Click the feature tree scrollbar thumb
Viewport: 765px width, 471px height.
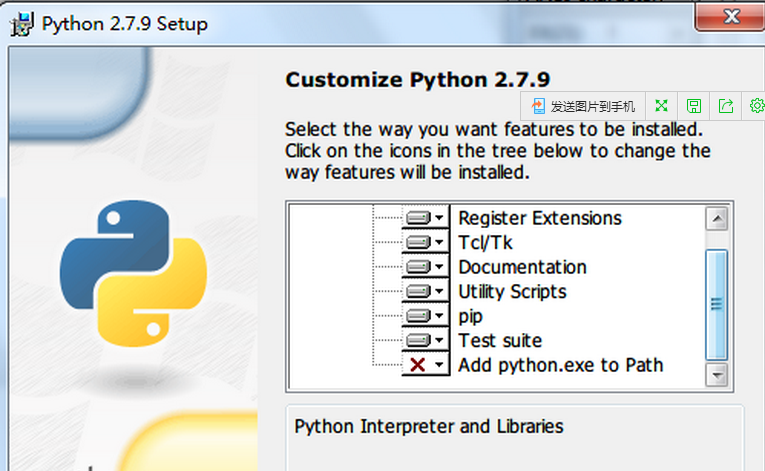[x=717, y=305]
